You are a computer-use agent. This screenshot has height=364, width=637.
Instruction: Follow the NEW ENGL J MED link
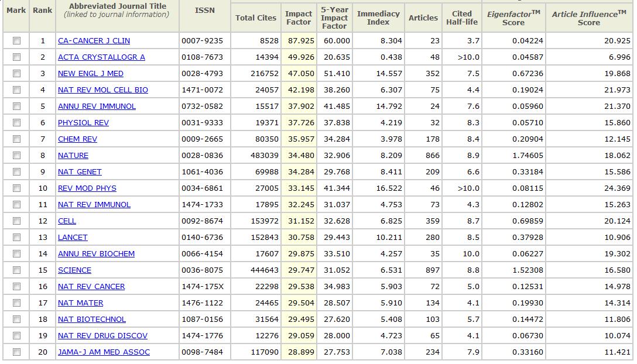click(91, 74)
